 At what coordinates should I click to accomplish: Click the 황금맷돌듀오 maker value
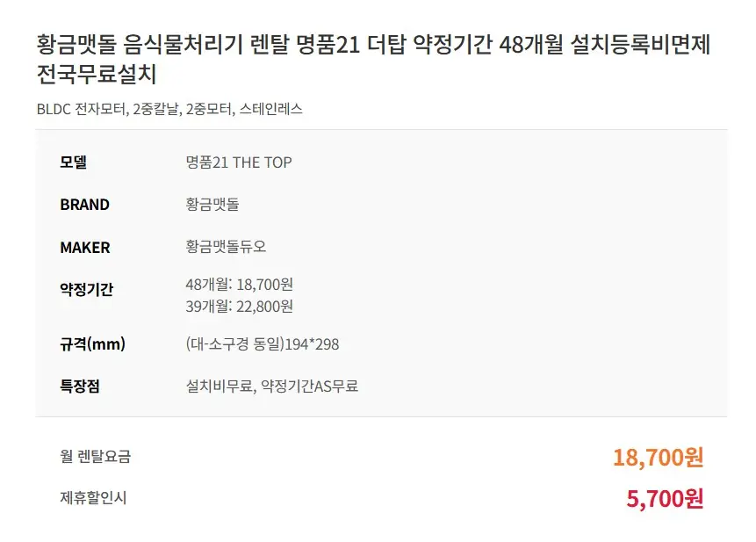[226, 248]
